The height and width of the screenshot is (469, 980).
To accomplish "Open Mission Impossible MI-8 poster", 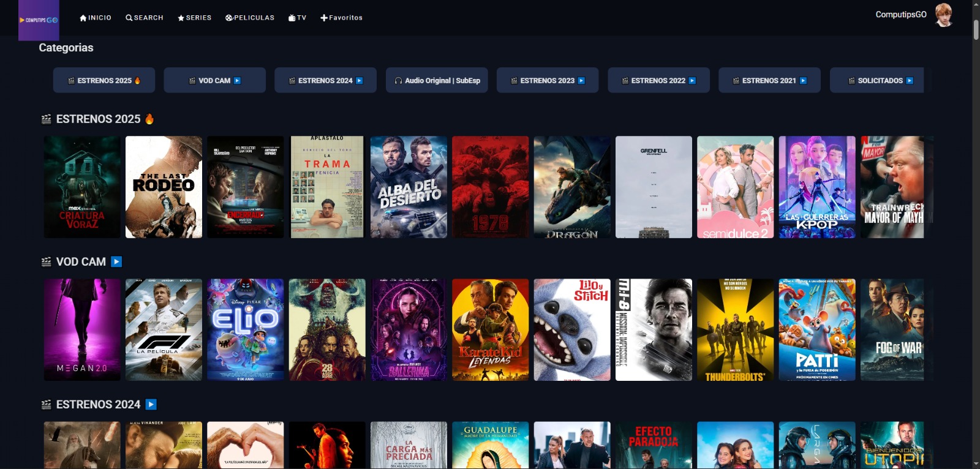I will point(654,329).
